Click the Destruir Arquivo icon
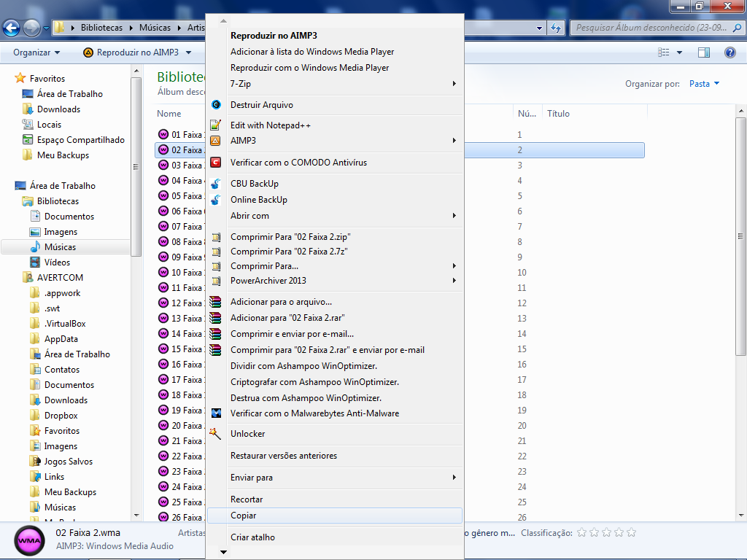The image size is (747, 560). tap(216, 105)
